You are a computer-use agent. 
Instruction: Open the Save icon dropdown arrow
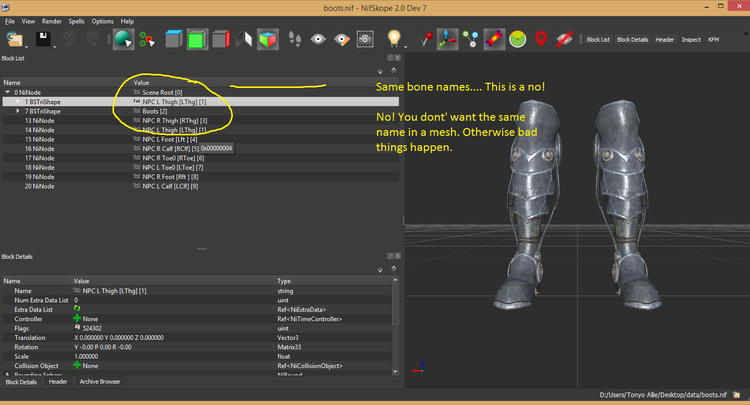55,47
